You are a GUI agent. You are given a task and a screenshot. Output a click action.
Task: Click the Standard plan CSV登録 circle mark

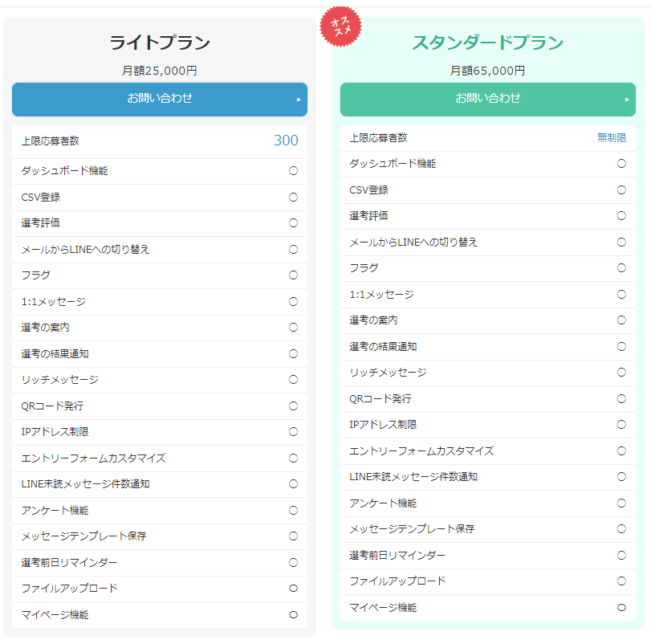pos(621,190)
